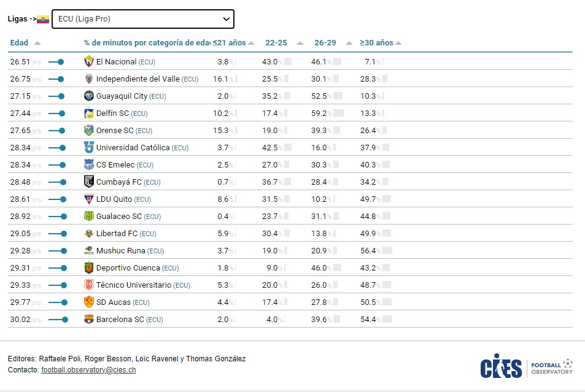Sort by the ≥30 años column arrow
The height and width of the screenshot is (392, 585).
coord(398,43)
